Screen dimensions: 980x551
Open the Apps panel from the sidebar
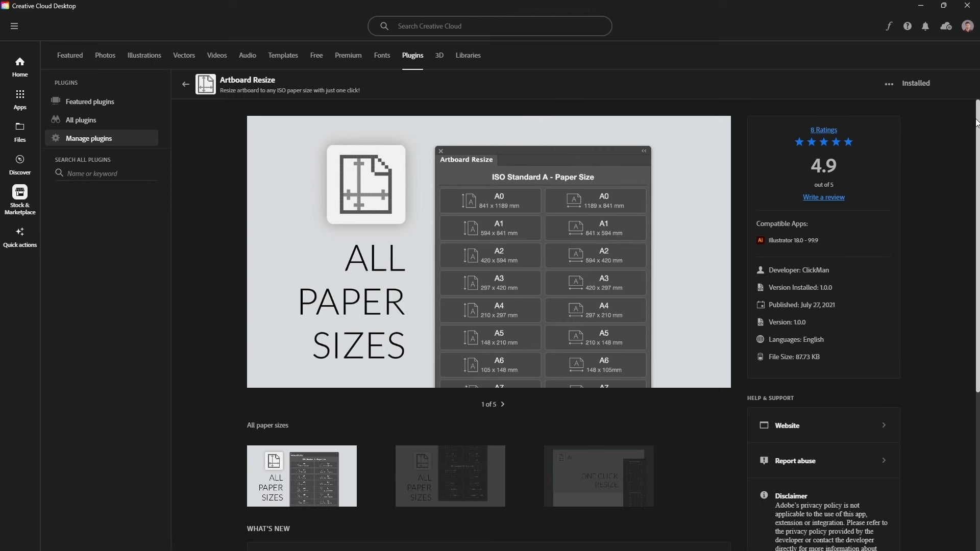[19, 99]
